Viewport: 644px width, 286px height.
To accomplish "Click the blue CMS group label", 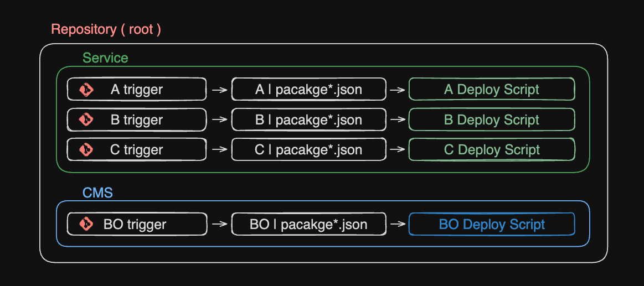I will (x=97, y=193).
